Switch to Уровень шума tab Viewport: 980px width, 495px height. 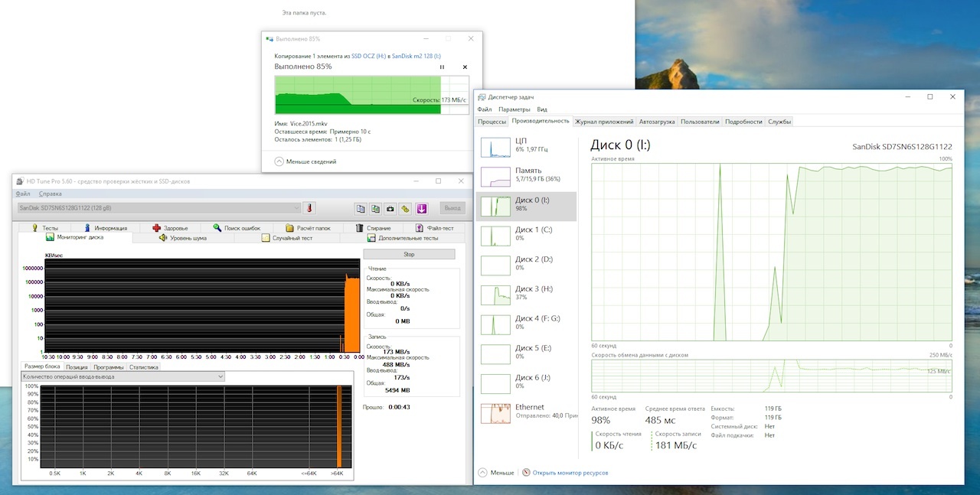[182, 238]
